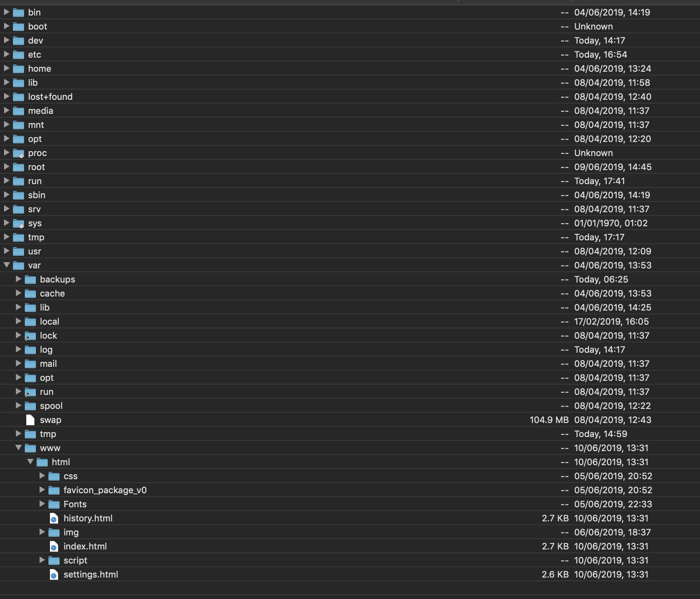The height and width of the screenshot is (599, 700).
Task: Select the spool folder icon
Action: pos(30,406)
